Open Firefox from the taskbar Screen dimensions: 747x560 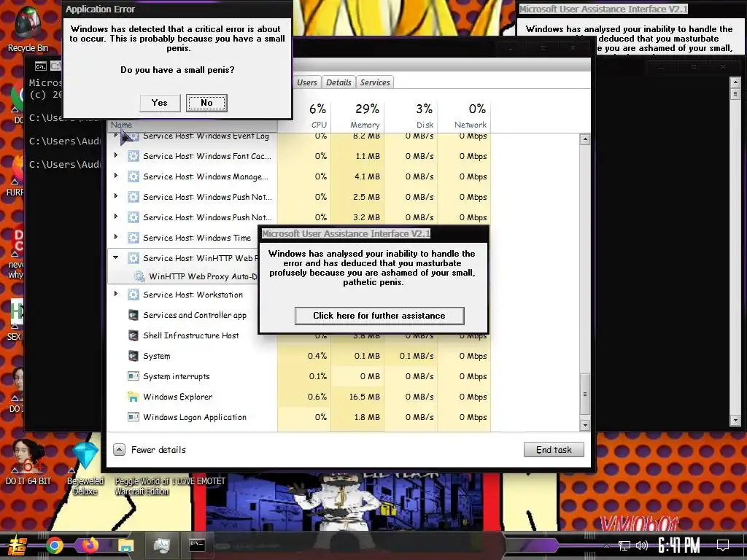(90, 545)
